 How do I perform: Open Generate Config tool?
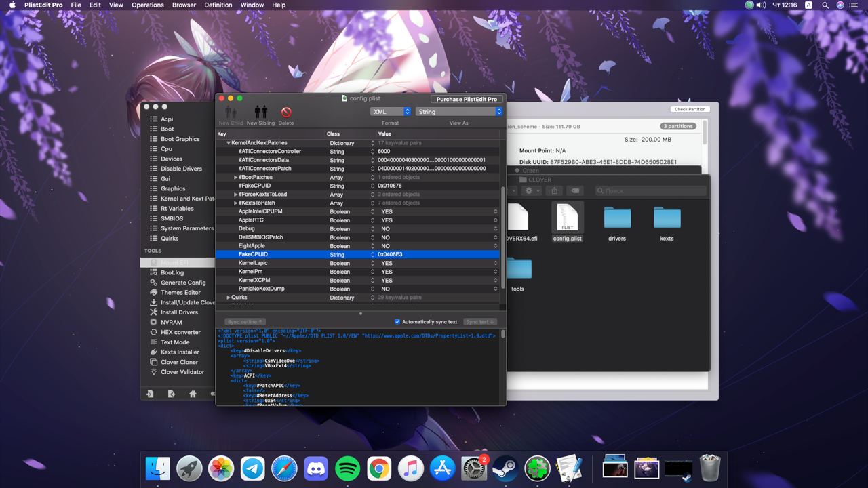tap(183, 283)
